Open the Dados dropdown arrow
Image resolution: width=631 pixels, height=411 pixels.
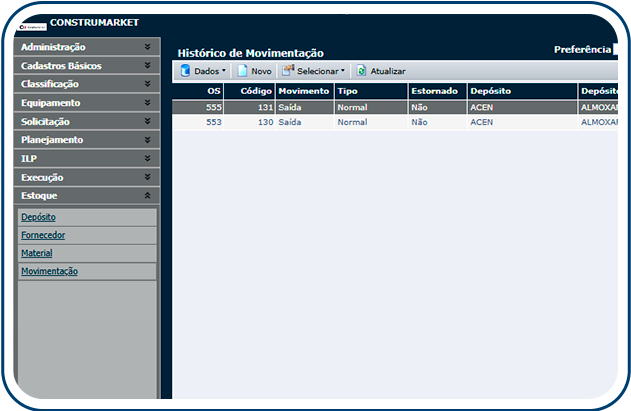pyautogui.click(x=224, y=72)
